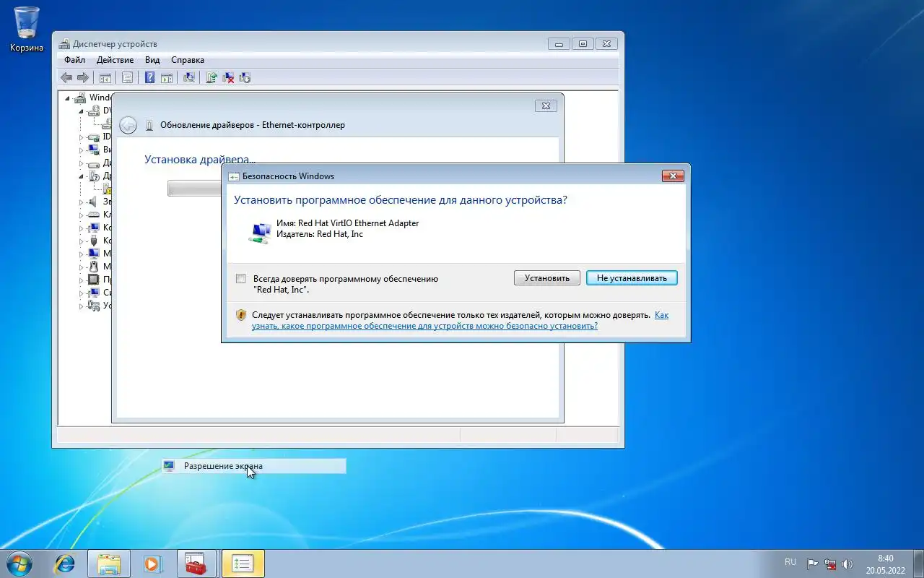The width and height of the screenshot is (924, 578).
Task: Open the Действие menu
Action: coord(115,60)
